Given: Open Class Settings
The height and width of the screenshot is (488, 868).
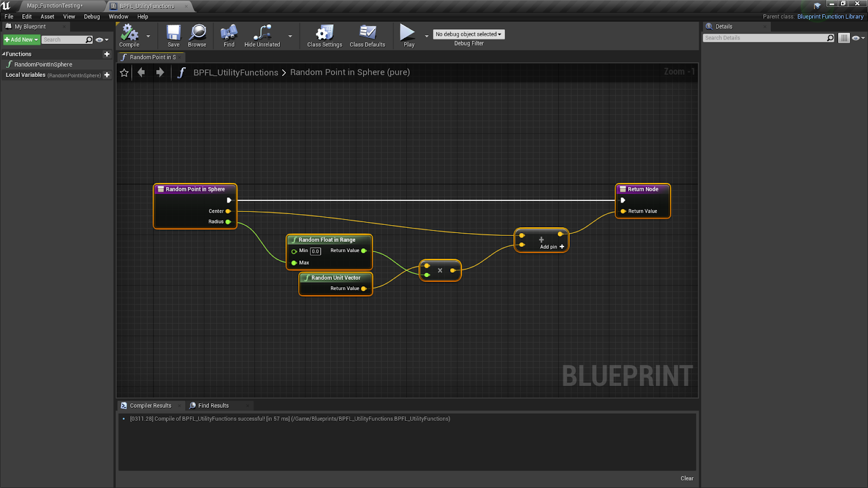Looking at the screenshot, I should point(324,35).
